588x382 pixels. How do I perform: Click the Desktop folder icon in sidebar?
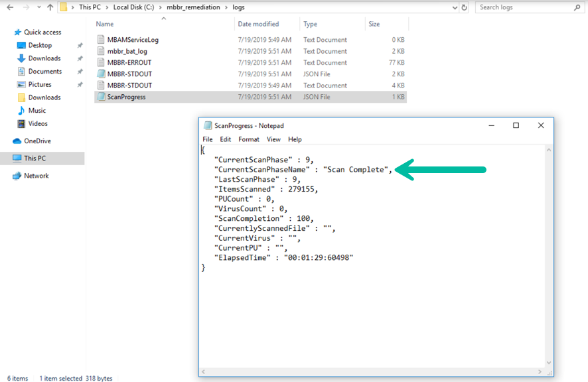click(21, 45)
